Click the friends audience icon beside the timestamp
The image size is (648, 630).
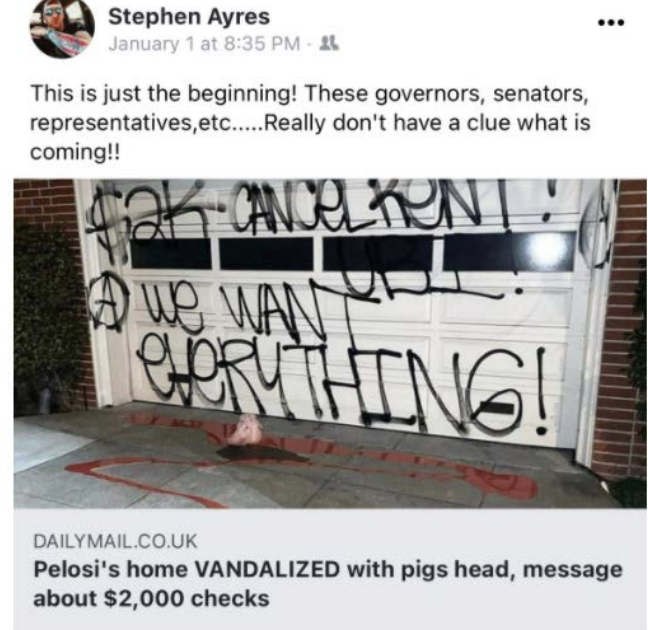click(330, 43)
